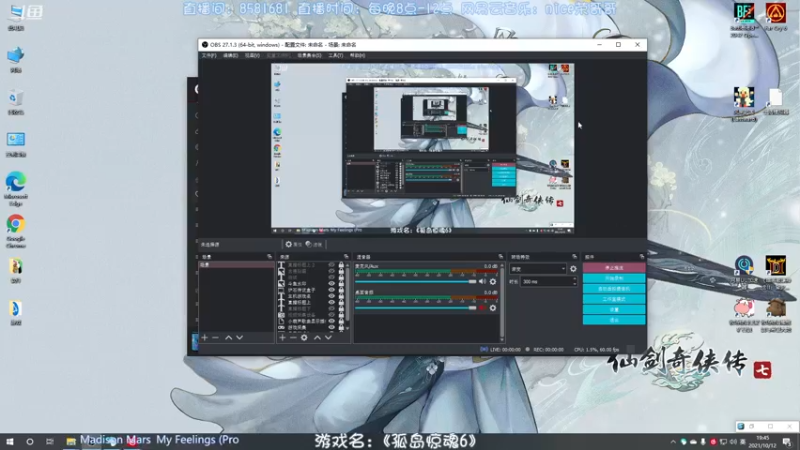Click 启动虚拟摄像机 virtual camera button
800x450 pixels.
(x=614, y=289)
